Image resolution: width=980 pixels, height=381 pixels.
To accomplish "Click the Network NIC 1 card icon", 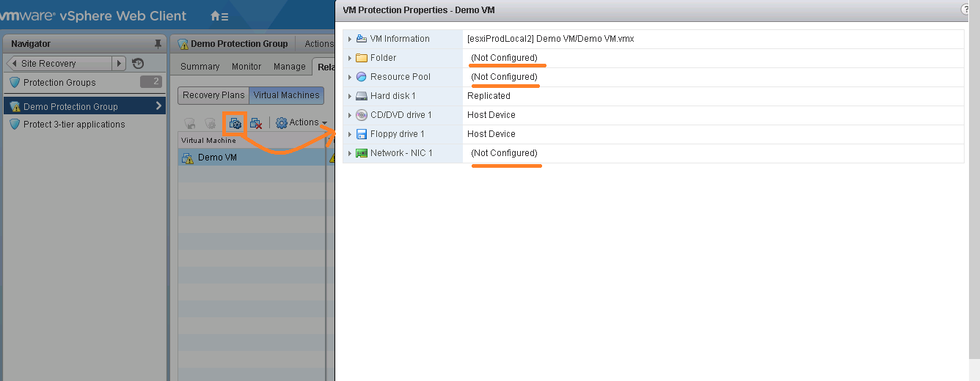I will 361,153.
